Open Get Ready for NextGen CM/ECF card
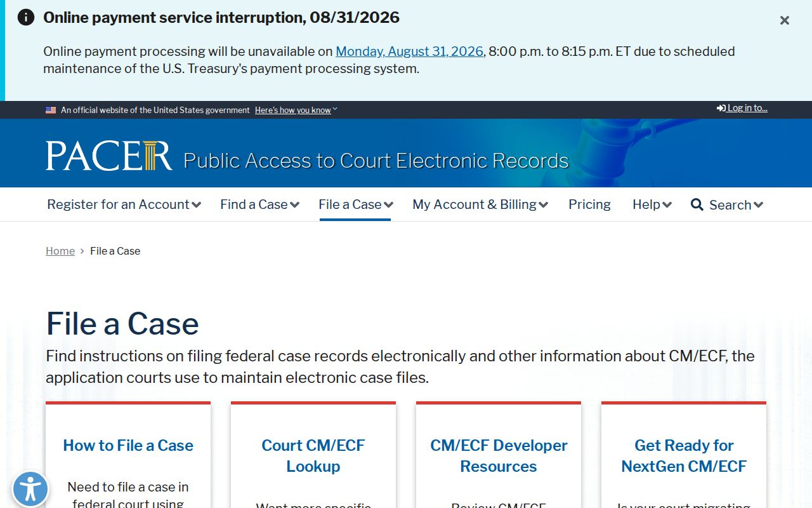This screenshot has width=812, height=508. click(684, 456)
